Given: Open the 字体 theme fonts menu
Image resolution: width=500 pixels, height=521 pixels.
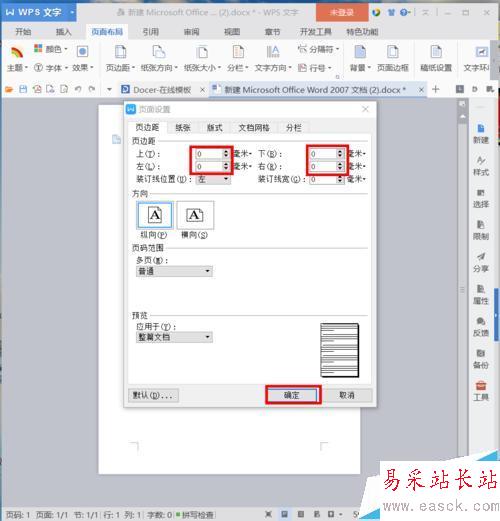Looking at the screenshot, I should pyautogui.click(x=51, y=68).
